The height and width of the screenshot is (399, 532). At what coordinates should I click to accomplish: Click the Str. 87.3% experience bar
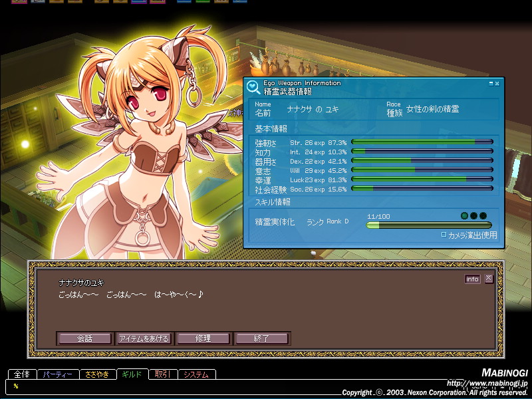click(x=422, y=142)
